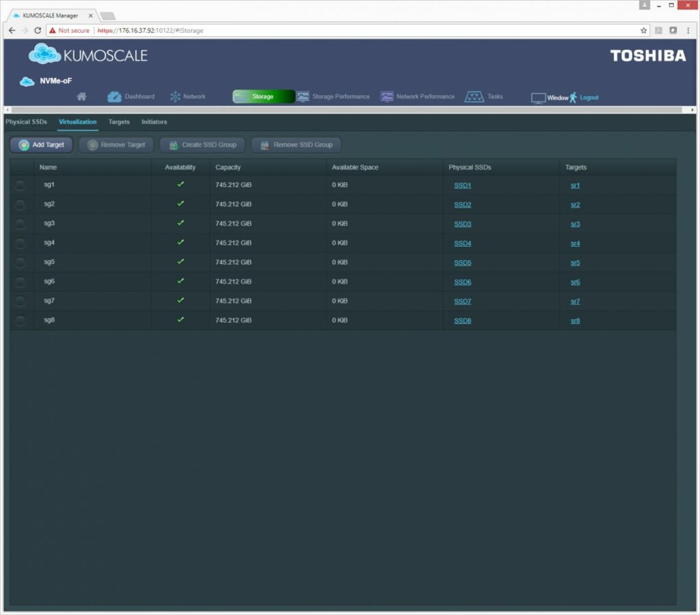The height and width of the screenshot is (615, 700).
Task: Open the Network nodes icon
Action: [175, 96]
